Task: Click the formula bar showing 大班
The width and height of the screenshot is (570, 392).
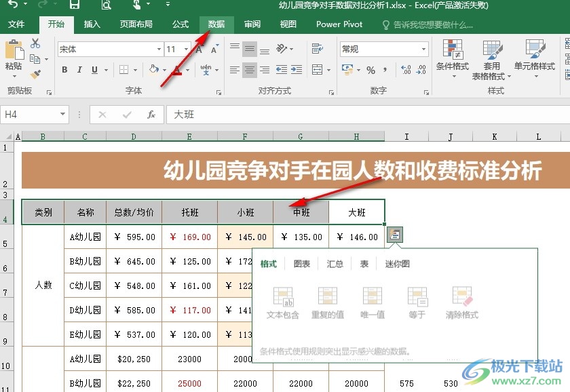Action: [x=366, y=115]
